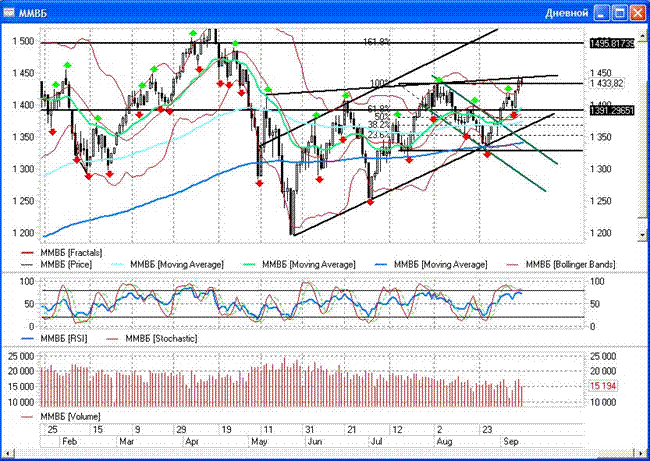
Task: Click the Sep month label on time axis
Action: pyautogui.click(x=511, y=442)
